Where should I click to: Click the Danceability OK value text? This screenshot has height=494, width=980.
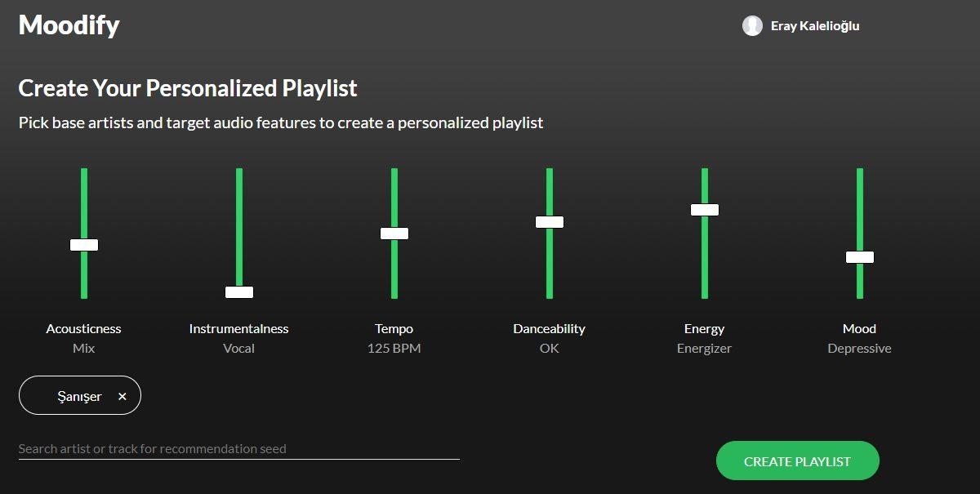(x=549, y=348)
